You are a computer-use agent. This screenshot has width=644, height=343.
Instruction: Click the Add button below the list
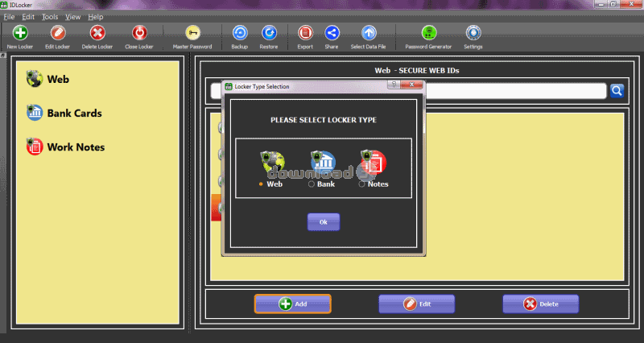pos(292,304)
